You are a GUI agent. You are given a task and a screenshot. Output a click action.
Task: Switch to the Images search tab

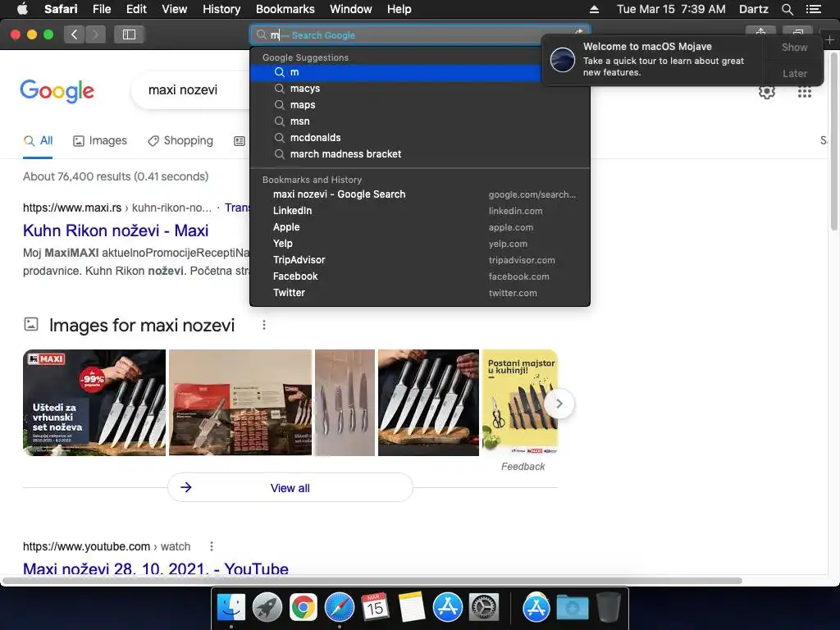point(100,141)
